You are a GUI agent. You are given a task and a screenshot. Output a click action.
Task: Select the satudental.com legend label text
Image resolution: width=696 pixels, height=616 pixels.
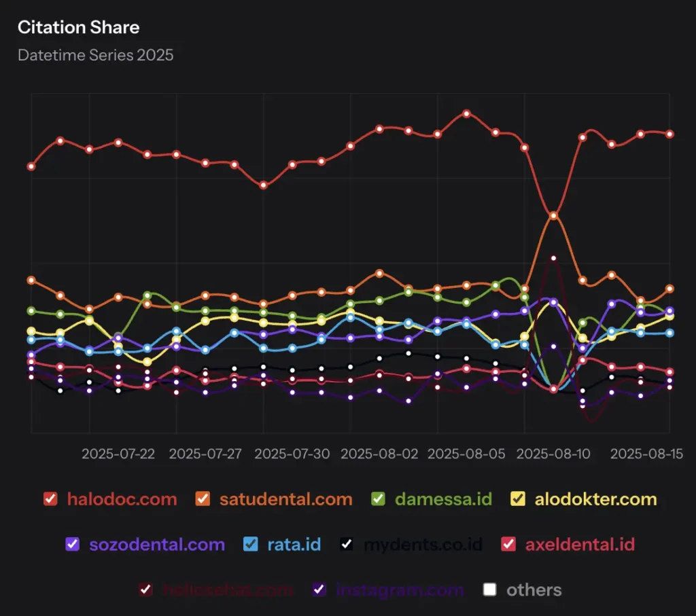coord(285,500)
